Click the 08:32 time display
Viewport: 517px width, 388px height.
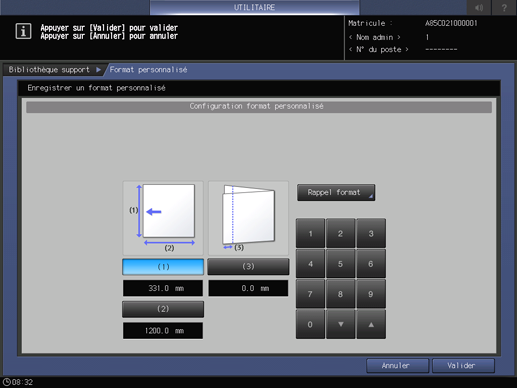point(22,382)
